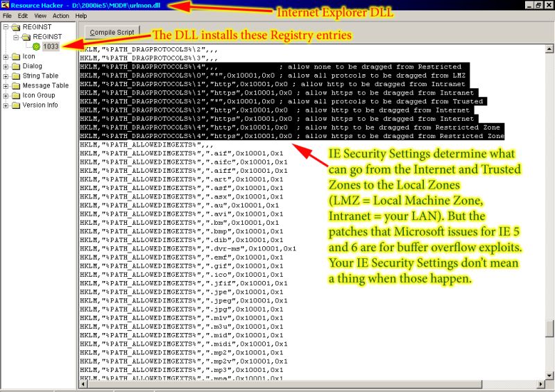Click the root REGINST folder icon

click(16, 27)
